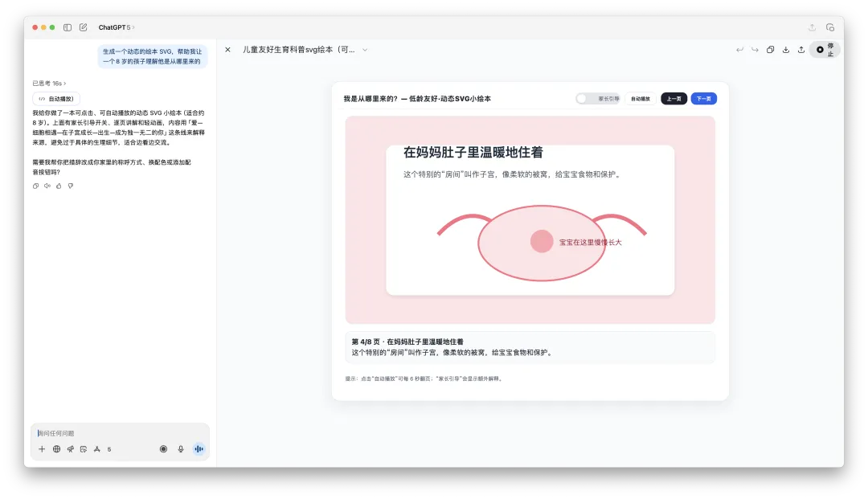Image resolution: width=868 pixels, height=499 pixels.
Task: Start voice mode with waveform icon
Action: pyautogui.click(x=199, y=449)
